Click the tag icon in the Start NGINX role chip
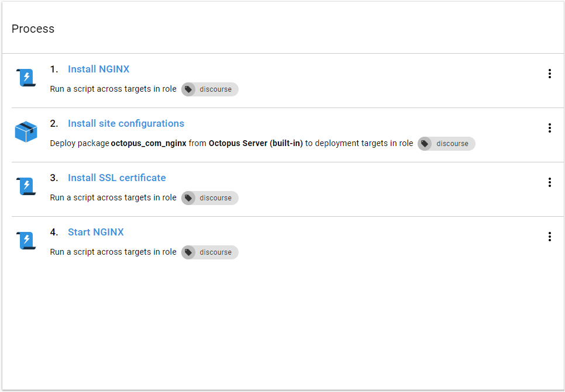 188,252
